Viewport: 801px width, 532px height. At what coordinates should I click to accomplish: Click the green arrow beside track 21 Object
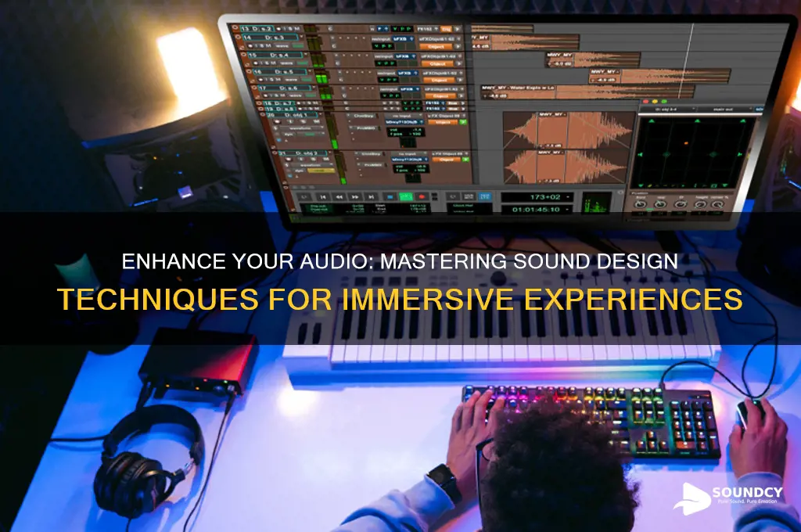[x=465, y=160]
